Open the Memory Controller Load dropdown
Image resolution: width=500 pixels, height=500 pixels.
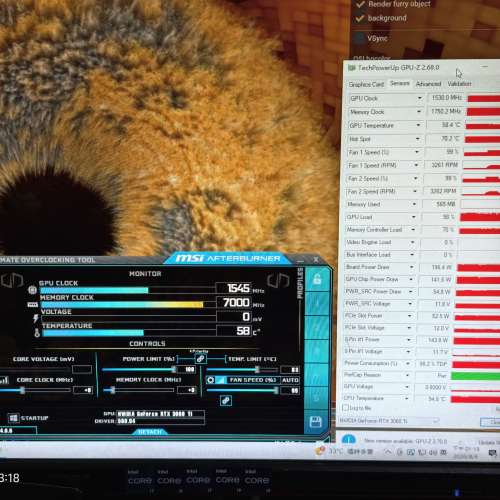point(413,230)
